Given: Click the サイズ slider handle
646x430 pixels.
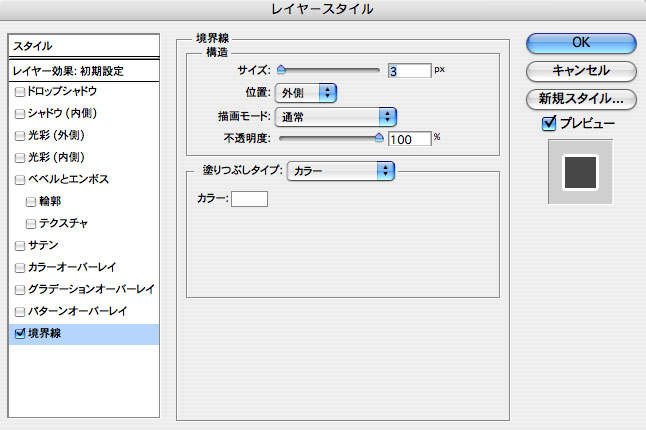Looking at the screenshot, I should (x=281, y=70).
